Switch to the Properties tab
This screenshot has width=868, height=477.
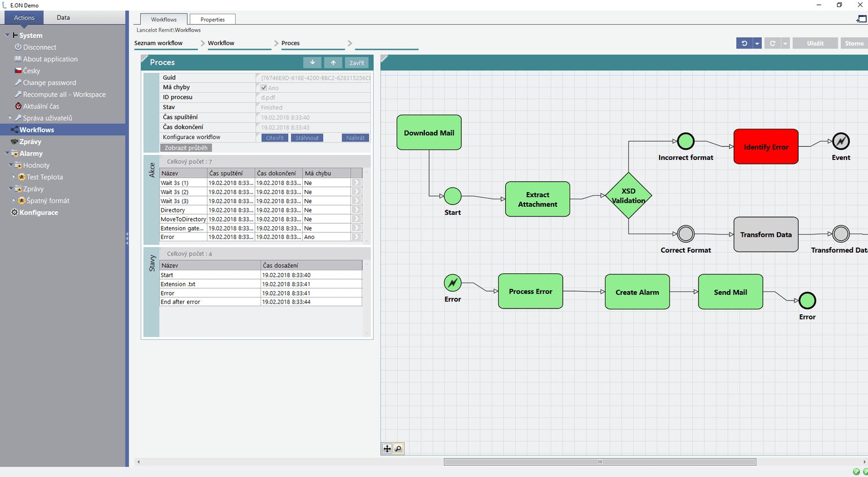[212, 19]
